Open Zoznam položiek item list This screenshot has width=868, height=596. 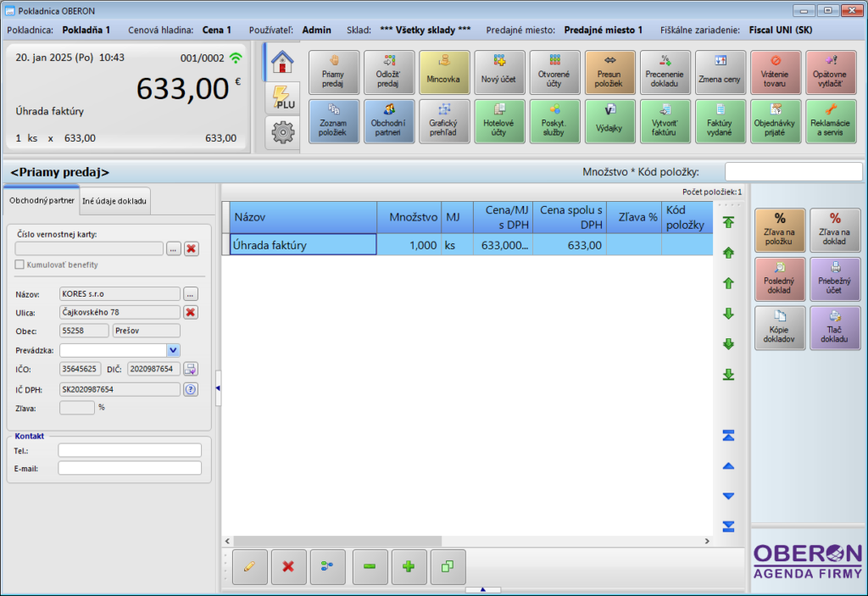pos(333,121)
